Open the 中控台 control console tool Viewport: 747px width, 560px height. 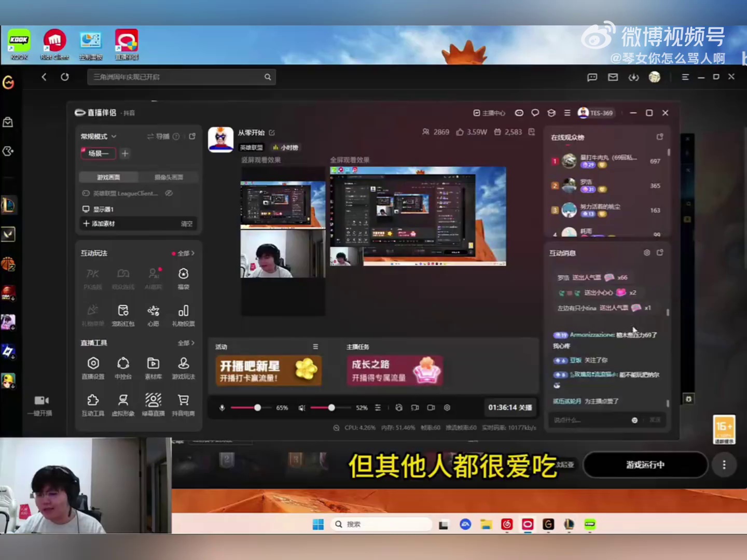[123, 368]
